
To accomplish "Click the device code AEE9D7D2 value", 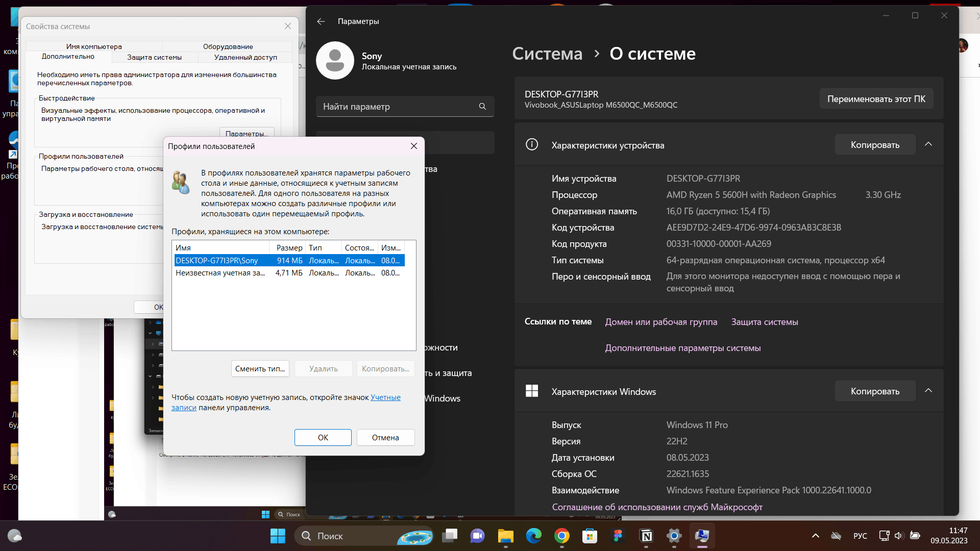I will click(753, 228).
